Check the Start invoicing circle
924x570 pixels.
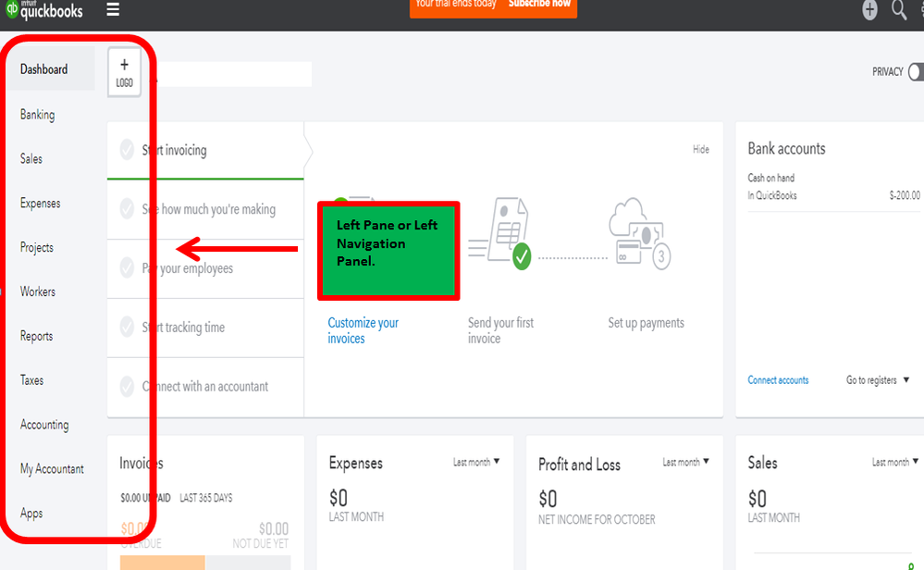tap(127, 150)
